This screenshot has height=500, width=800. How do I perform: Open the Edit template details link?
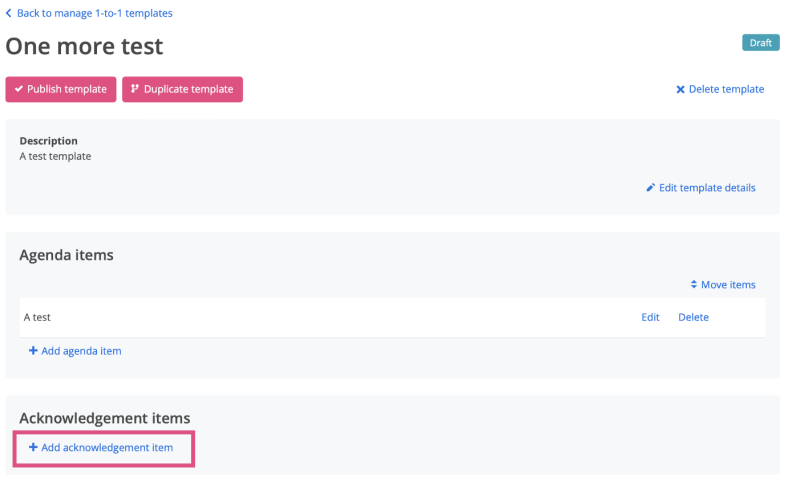(707, 188)
